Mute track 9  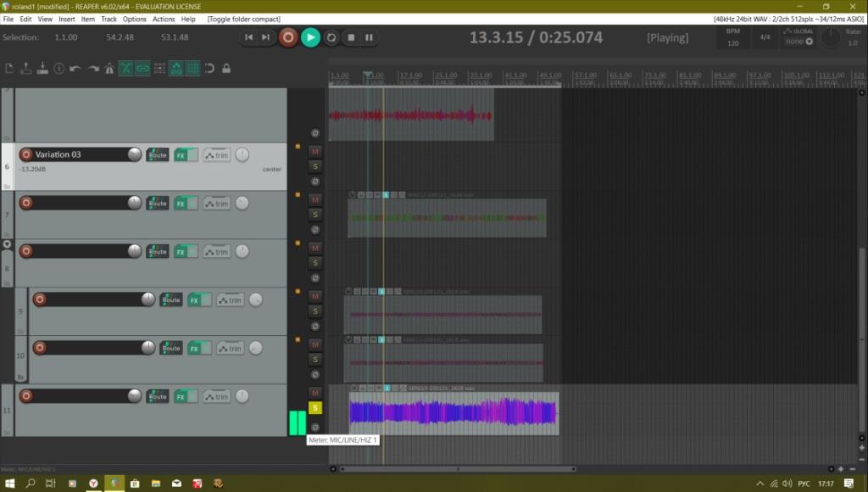315,296
